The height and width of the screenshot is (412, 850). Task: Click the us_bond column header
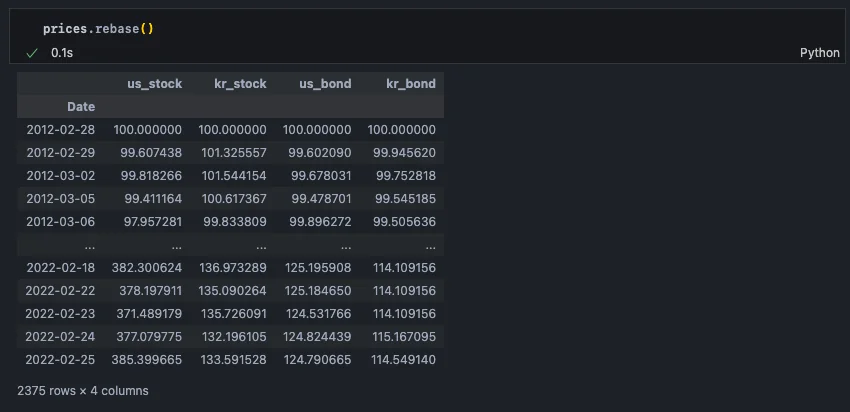click(x=323, y=84)
